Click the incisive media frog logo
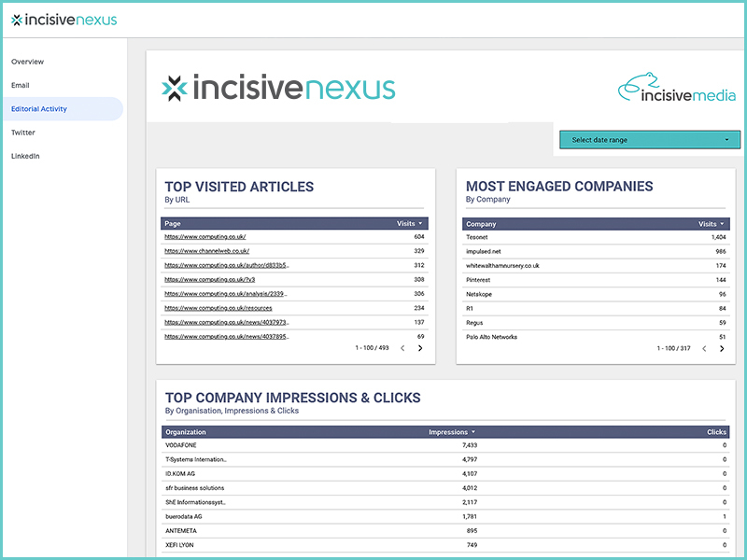Viewport: 747px width, 560px height. 676,88
